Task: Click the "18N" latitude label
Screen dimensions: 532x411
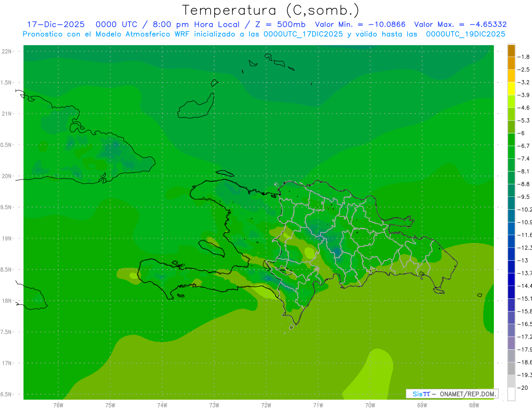Action: tap(7, 301)
